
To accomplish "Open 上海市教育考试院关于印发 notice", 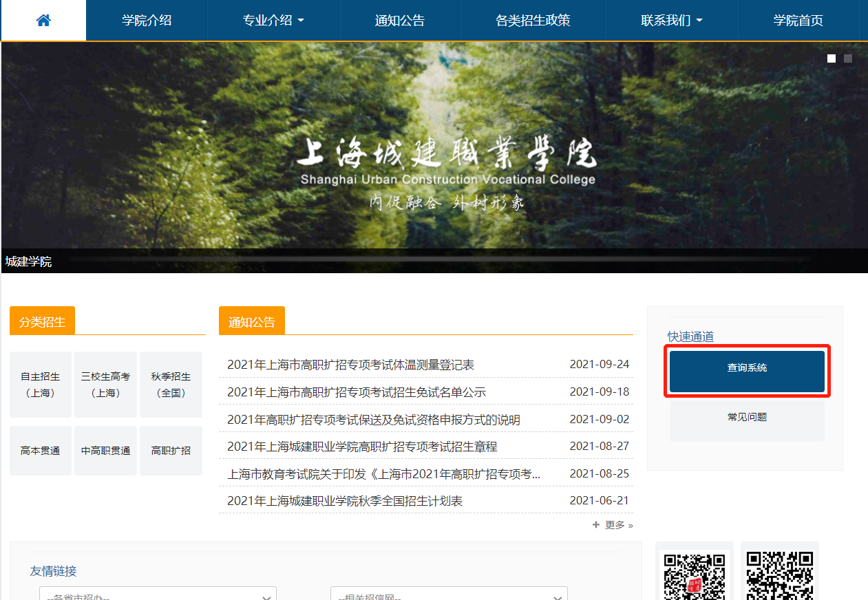I will click(x=384, y=474).
